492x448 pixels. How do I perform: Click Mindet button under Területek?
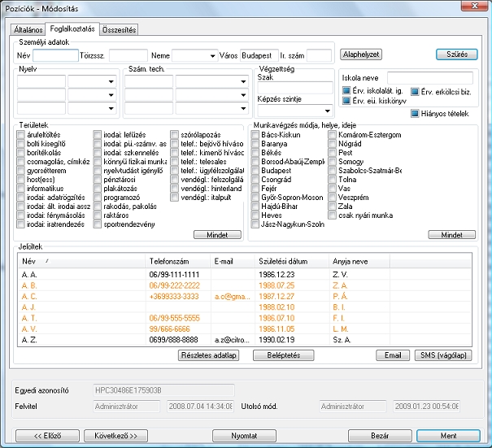pos(217,235)
